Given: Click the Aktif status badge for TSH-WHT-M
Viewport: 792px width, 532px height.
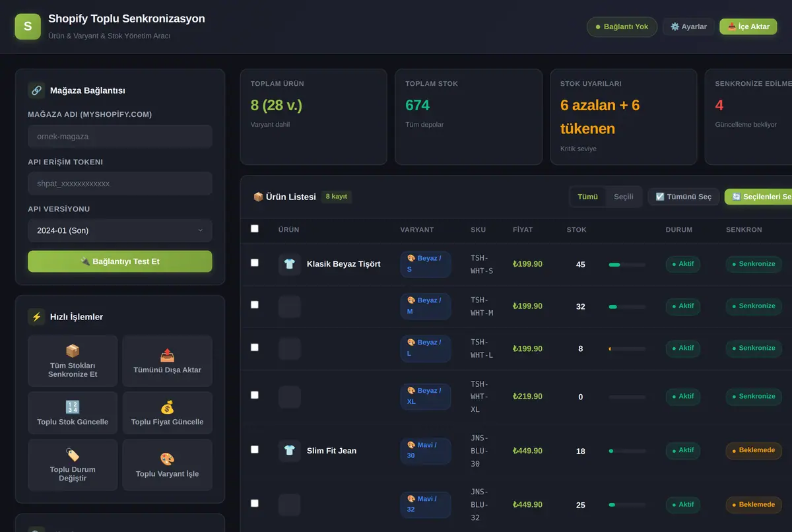Looking at the screenshot, I should pos(683,306).
